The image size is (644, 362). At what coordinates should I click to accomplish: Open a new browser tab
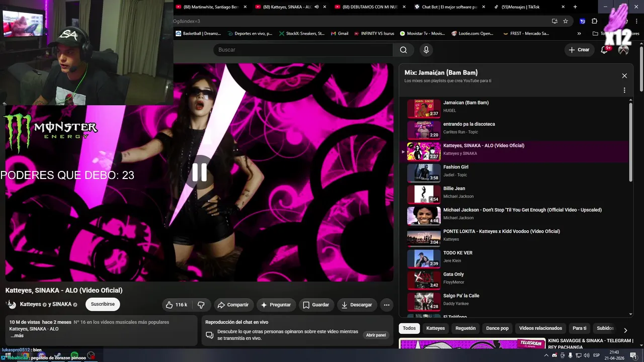tap(575, 7)
